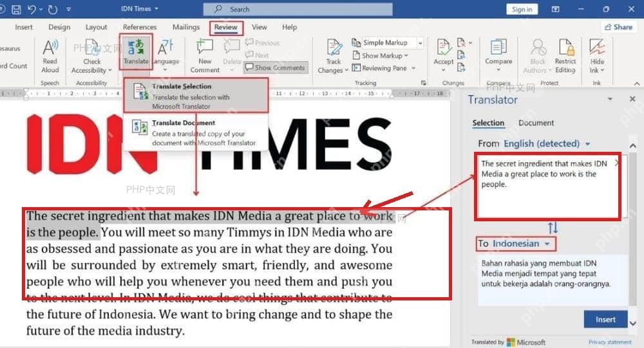Swap source and target languages

tap(553, 227)
